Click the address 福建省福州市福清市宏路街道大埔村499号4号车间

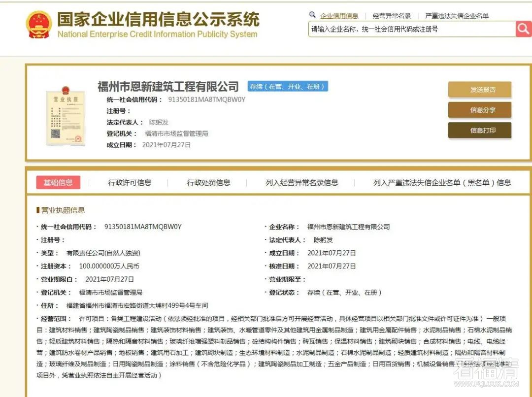click(137, 305)
